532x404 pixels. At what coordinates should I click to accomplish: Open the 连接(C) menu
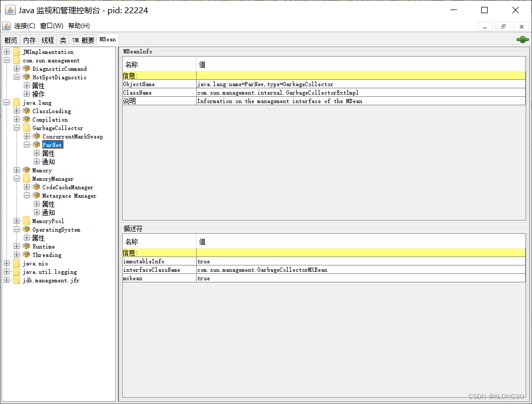[24, 26]
